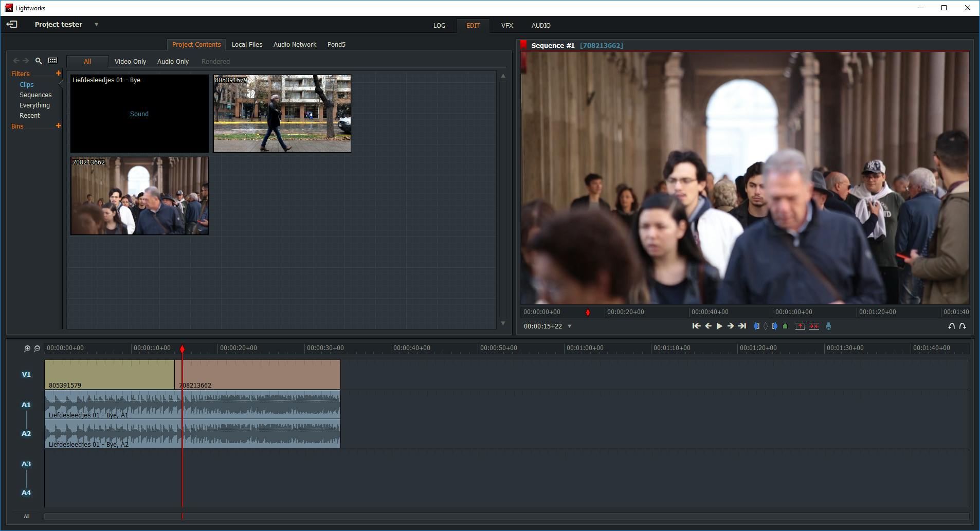Viewport: 980px width, 531px height.
Task: Add a new filter with the plus icon
Action: pos(59,74)
